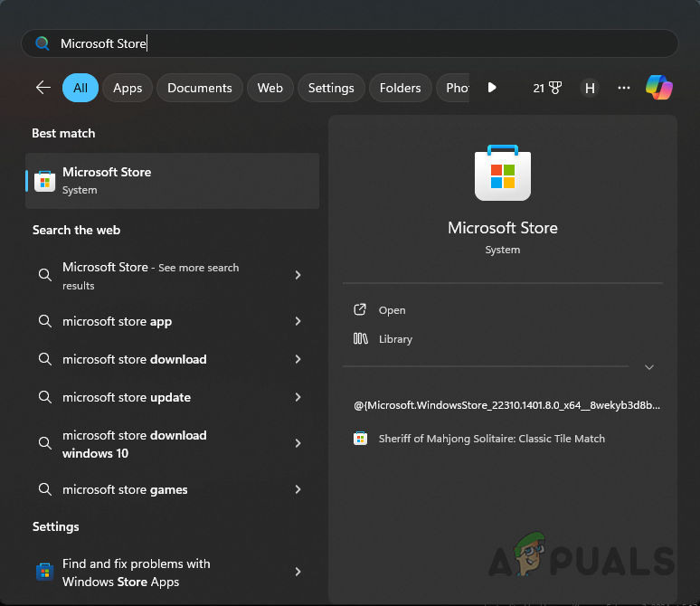Switch to the Apps filter tab
The height and width of the screenshot is (606, 700).
[x=128, y=88]
